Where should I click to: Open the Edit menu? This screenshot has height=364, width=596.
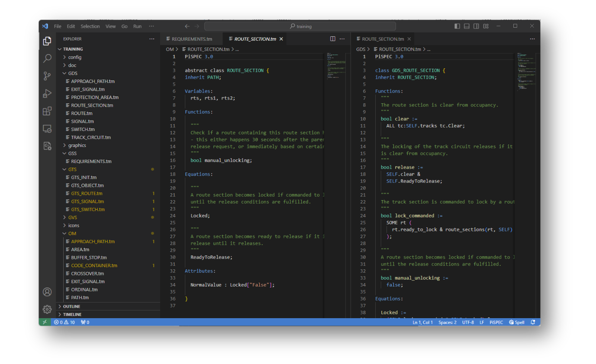[71, 26]
